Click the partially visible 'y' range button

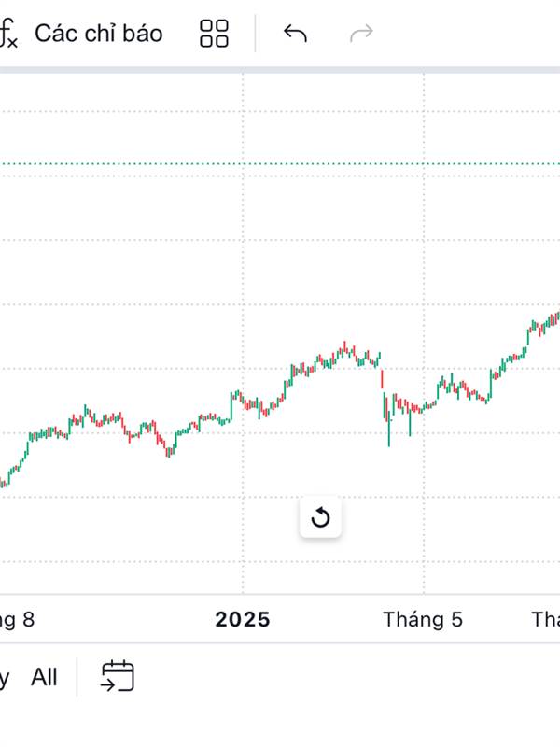(5, 678)
